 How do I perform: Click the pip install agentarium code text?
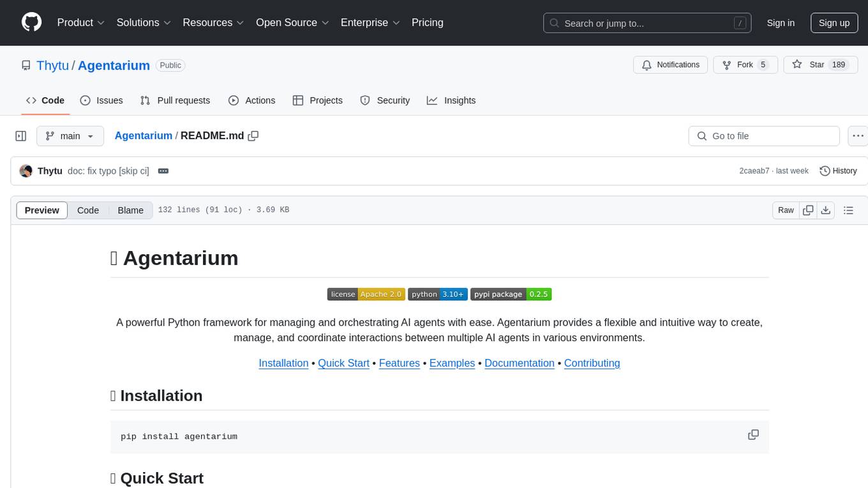[x=179, y=437]
